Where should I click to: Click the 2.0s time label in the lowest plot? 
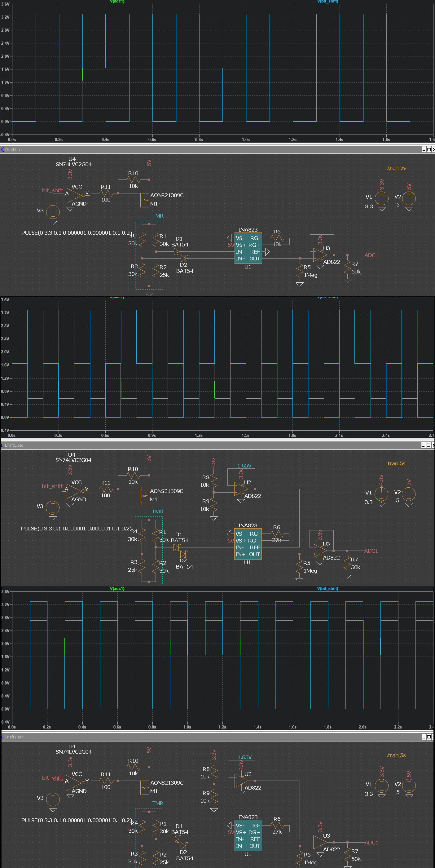[x=362, y=727]
